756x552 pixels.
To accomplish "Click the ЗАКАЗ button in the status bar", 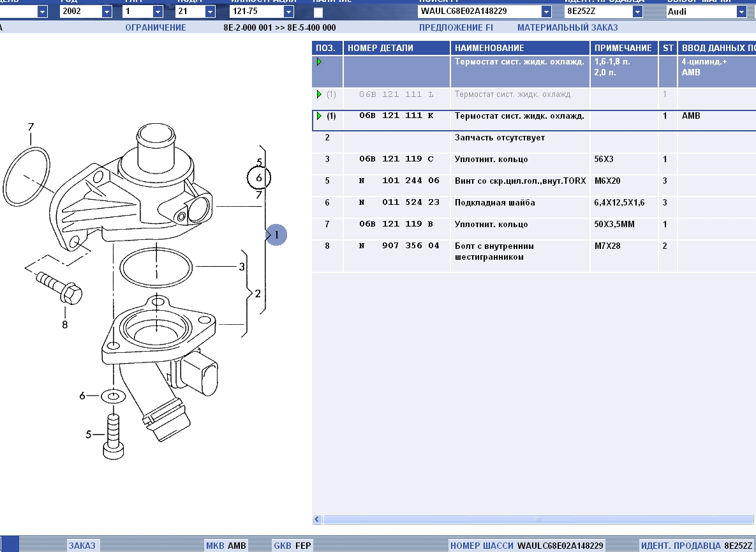I will tap(82, 546).
